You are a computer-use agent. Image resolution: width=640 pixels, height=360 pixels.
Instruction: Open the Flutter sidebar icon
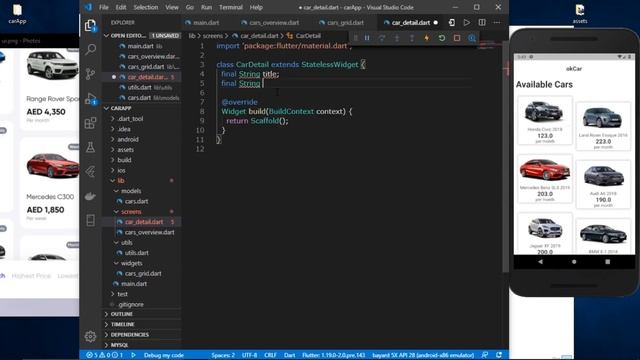[x=90, y=172]
